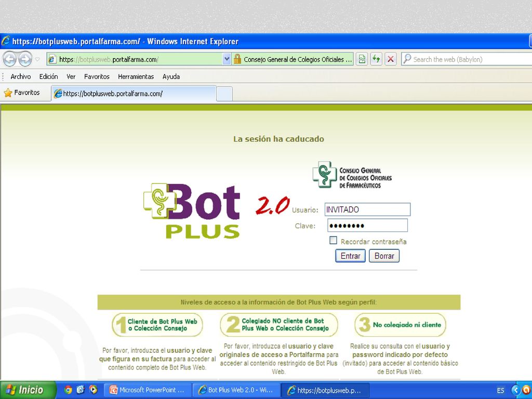
Task: Expand the address bar history dropdown
Action: [227, 59]
